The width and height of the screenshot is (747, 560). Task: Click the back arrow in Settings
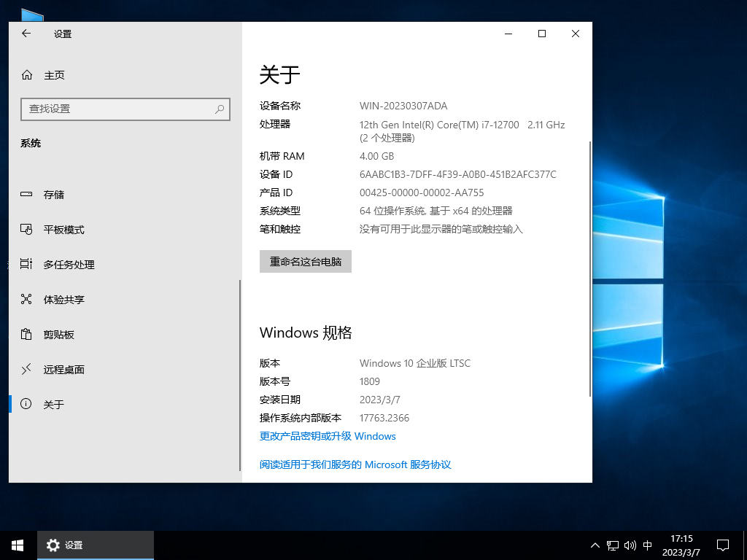[26, 34]
